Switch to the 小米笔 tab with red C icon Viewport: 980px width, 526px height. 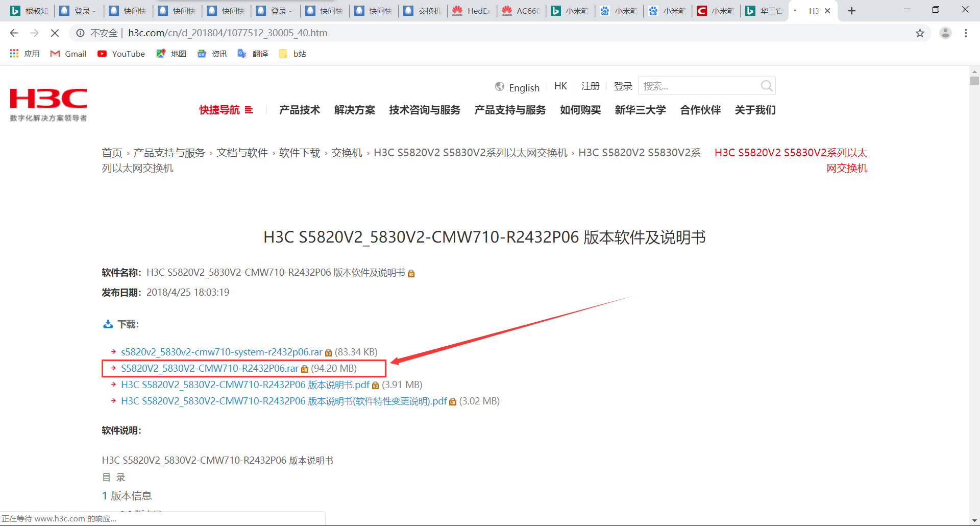pos(716,11)
